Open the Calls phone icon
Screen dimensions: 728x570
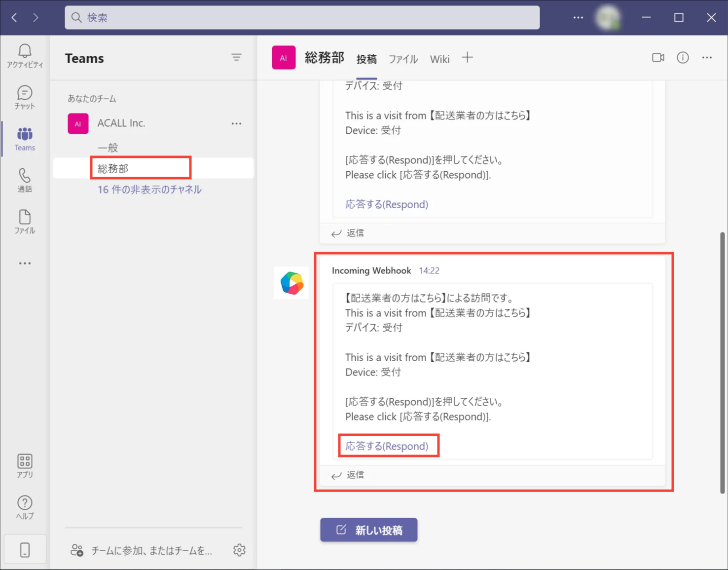click(x=25, y=180)
